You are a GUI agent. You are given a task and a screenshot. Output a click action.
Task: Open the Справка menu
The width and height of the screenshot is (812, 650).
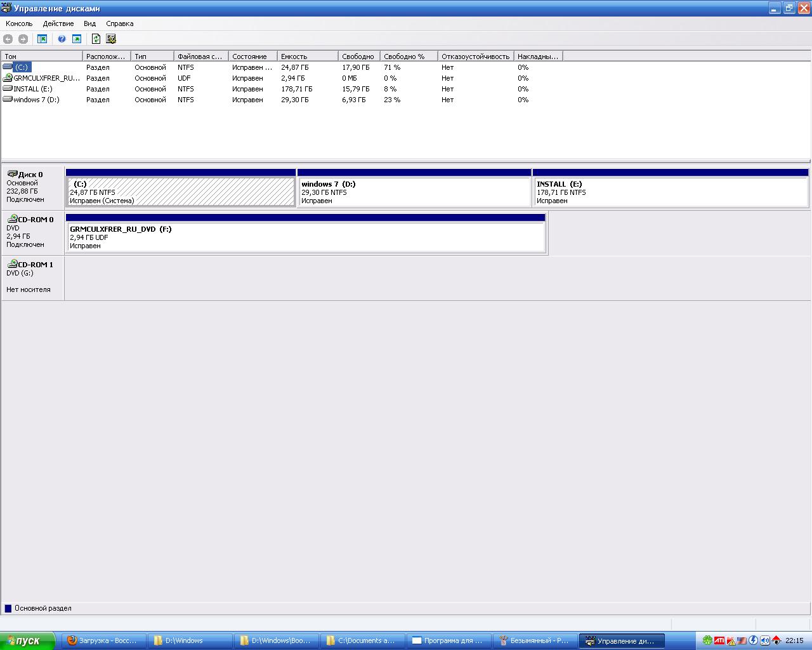(x=120, y=23)
